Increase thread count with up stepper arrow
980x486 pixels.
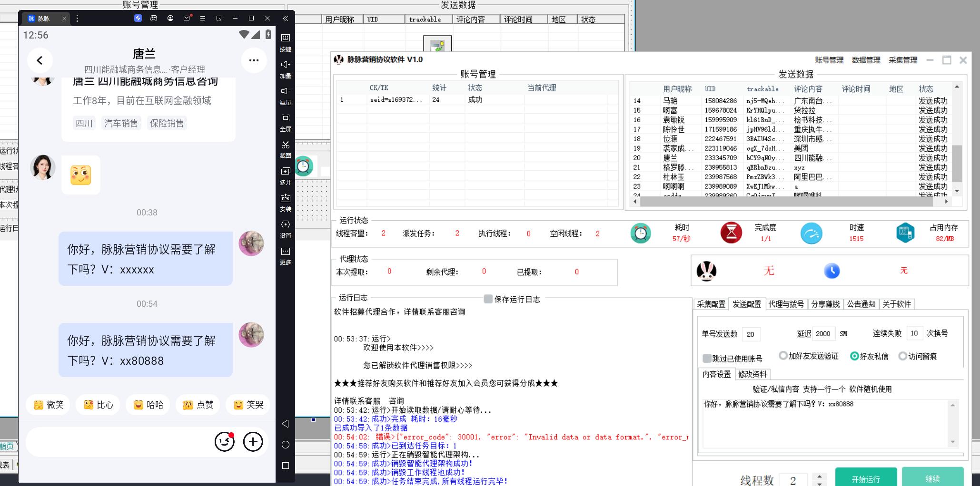[x=819, y=476]
